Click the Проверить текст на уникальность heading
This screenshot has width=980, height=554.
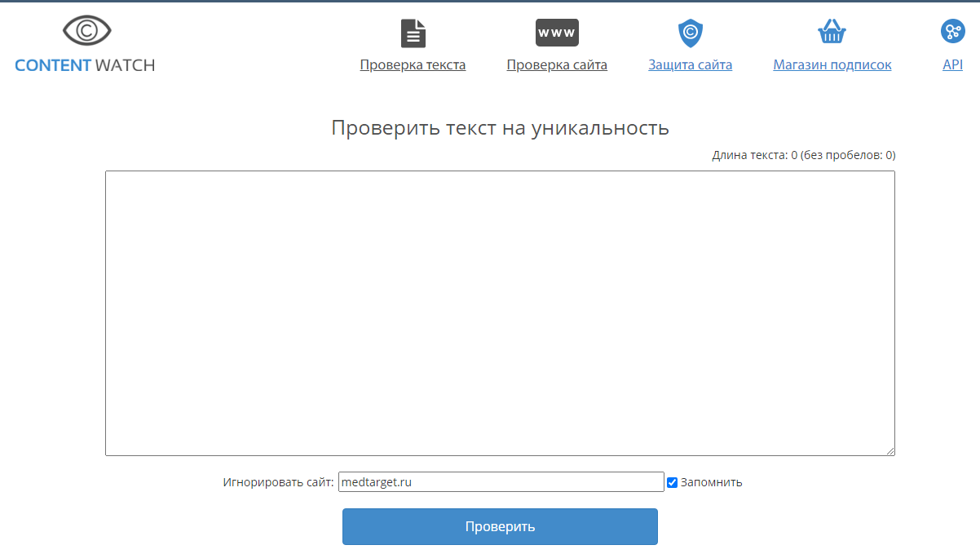click(500, 127)
